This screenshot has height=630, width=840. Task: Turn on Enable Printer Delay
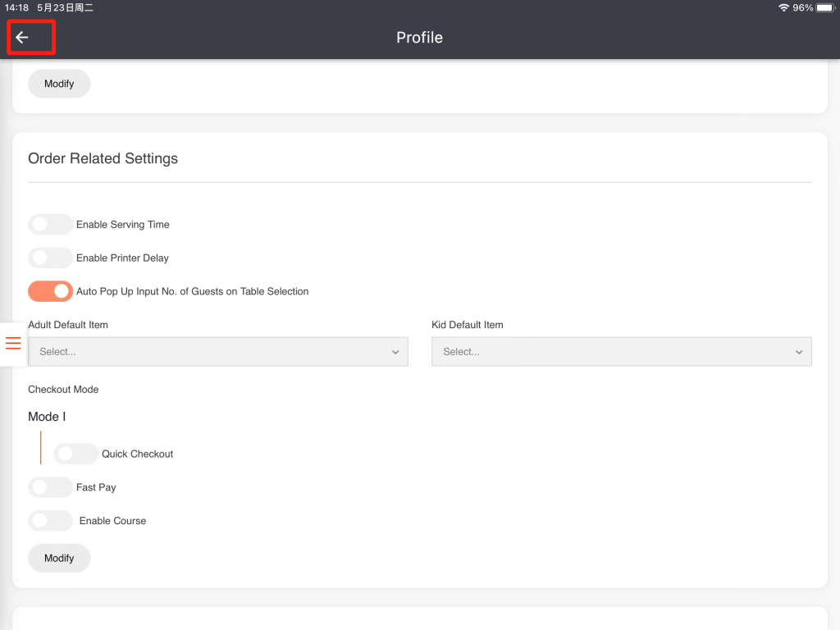50,258
